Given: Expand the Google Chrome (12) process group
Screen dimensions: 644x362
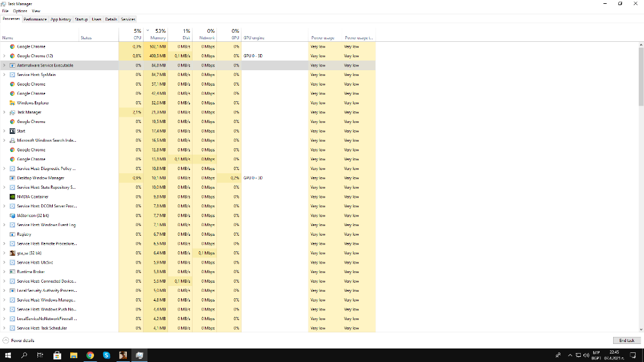Looking at the screenshot, I should (4, 56).
